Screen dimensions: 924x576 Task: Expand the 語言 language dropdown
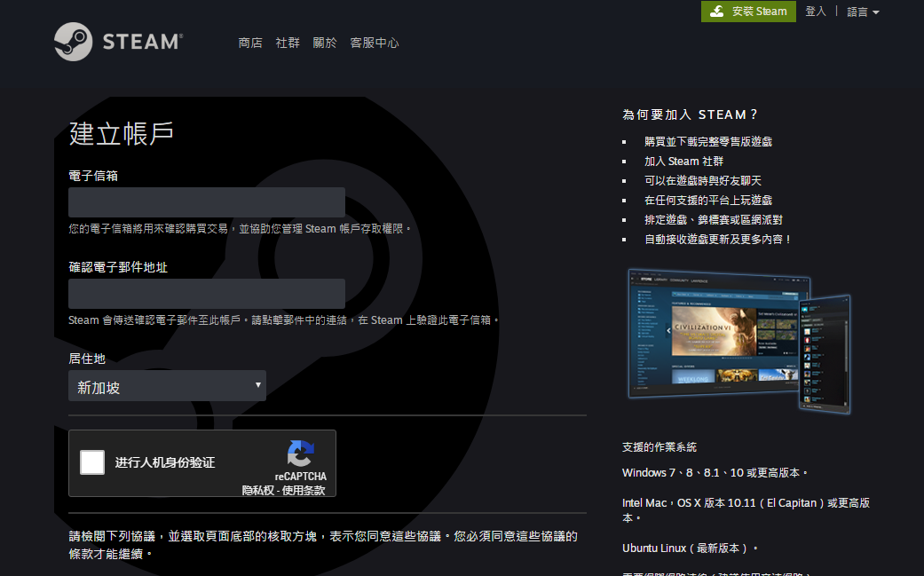point(863,12)
